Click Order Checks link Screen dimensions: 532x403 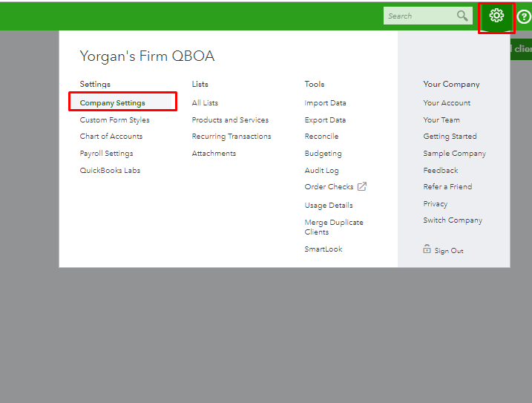coord(329,187)
